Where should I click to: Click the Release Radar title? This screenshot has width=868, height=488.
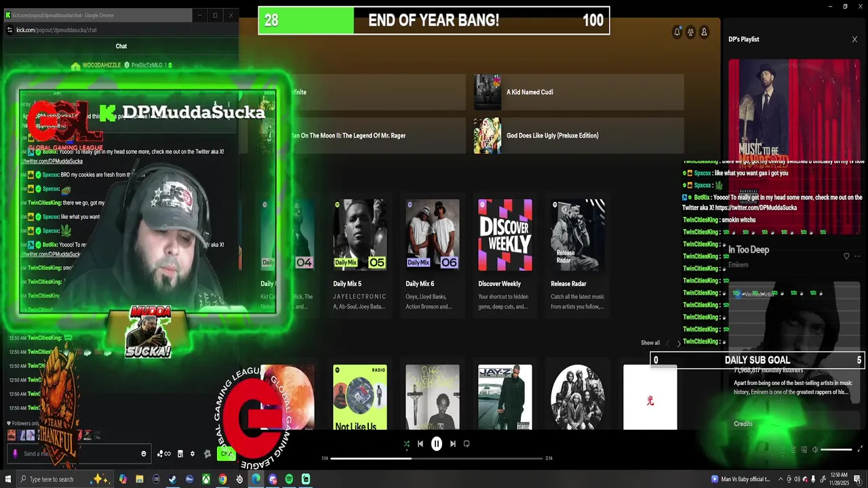tap(568, 284)
